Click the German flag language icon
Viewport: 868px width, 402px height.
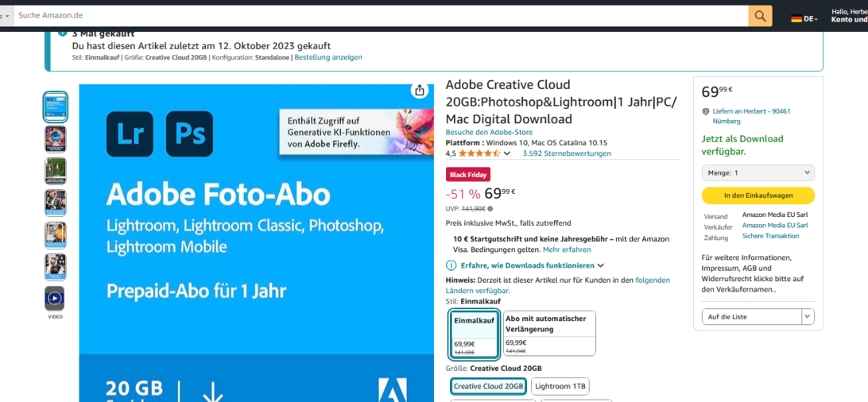(x=796, y=18)
